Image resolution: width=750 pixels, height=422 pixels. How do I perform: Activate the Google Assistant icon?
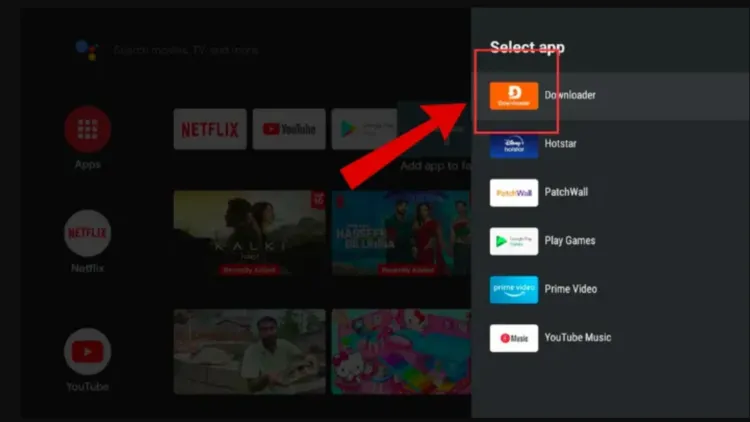87,50
